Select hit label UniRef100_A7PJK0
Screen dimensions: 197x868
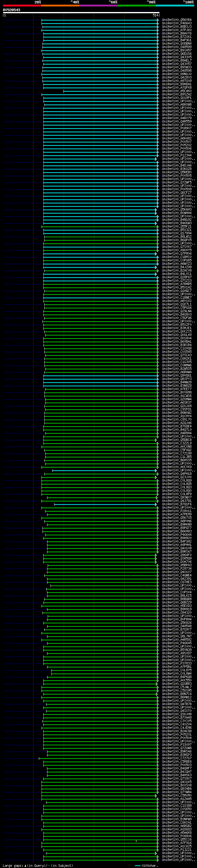[x=177, y=30]
